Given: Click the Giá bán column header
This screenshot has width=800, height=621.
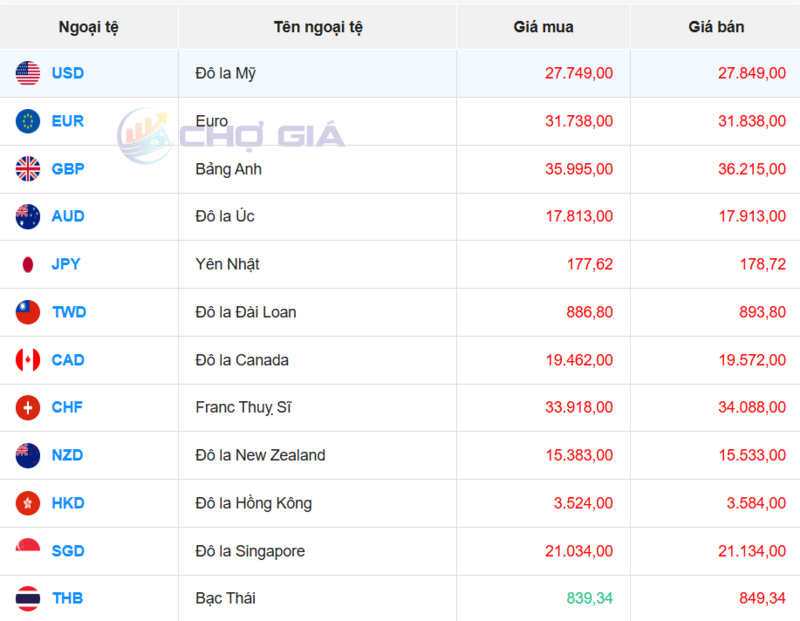Looking at the screenshot, I should point(716,27).
